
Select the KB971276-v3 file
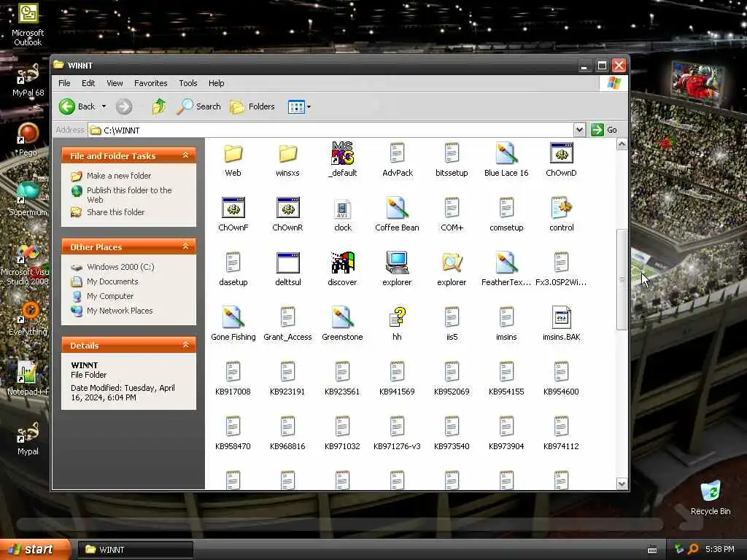click(x=397, y=434)
